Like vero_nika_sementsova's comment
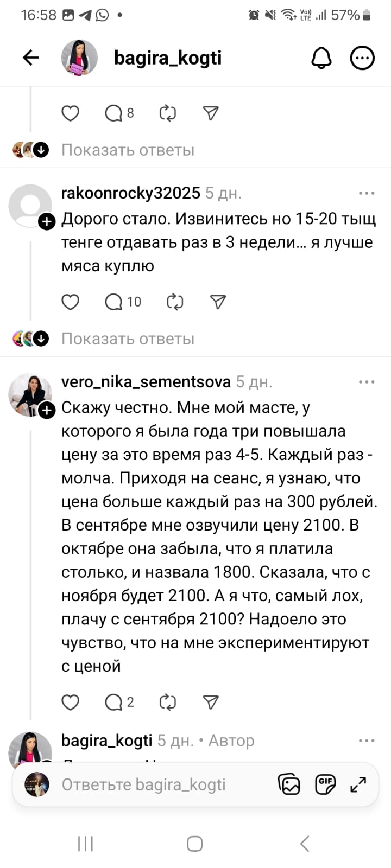This screenshot has width=391, height=868. point(71,703)
